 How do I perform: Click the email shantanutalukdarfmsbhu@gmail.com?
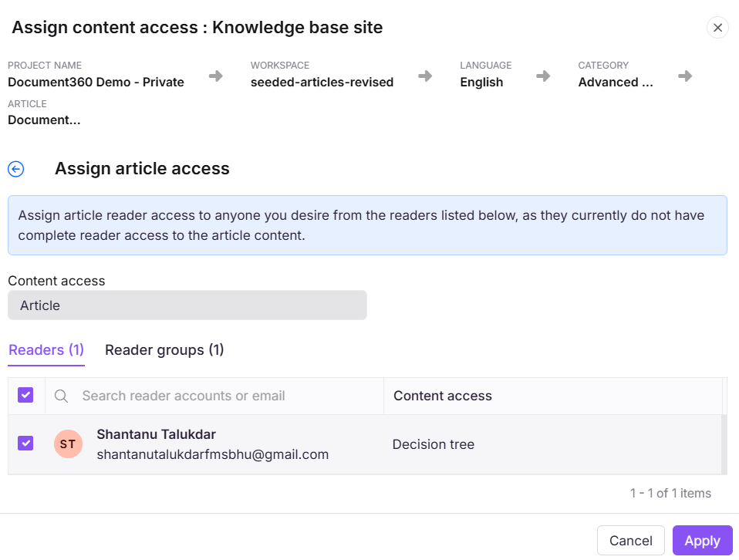pos(213,454)
